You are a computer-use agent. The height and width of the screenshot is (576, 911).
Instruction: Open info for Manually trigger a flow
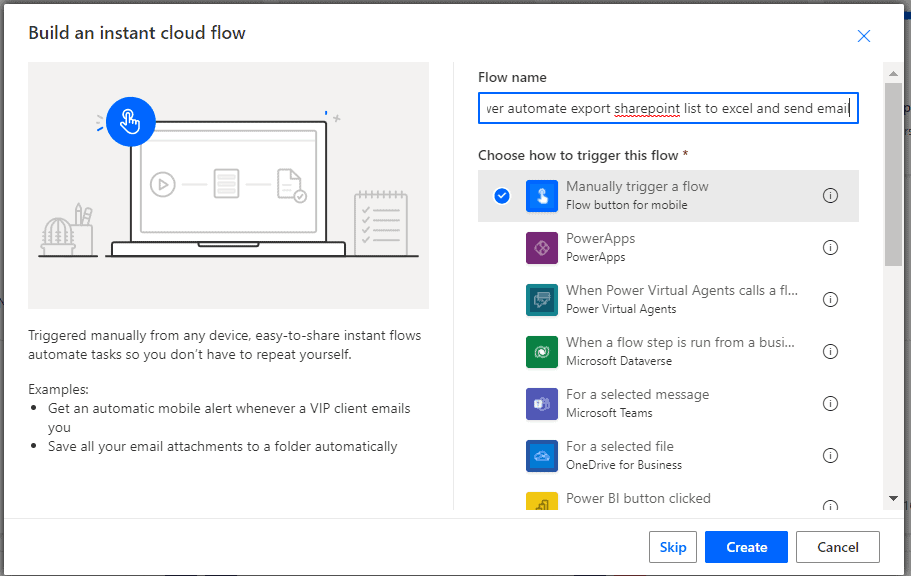[x=830, y=196]
